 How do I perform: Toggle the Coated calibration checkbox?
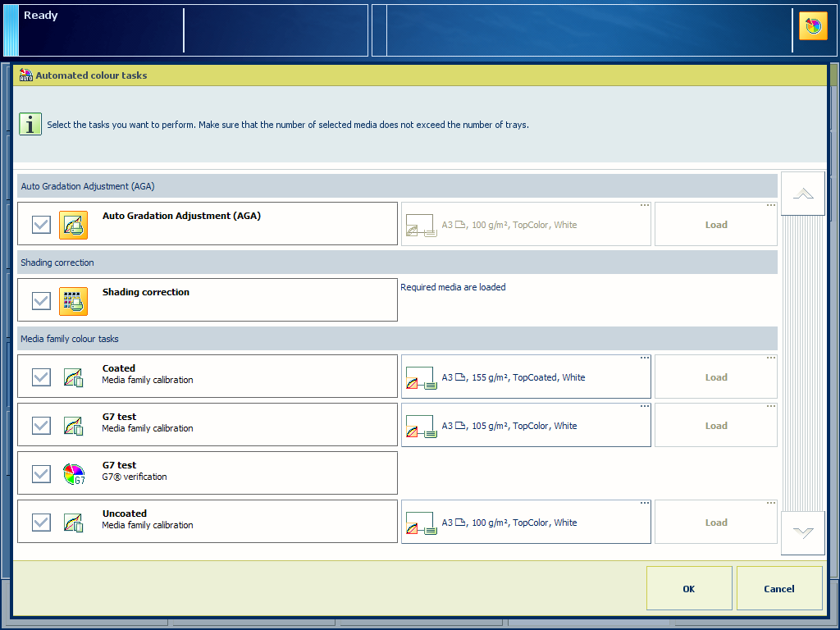tap(41, 377)
